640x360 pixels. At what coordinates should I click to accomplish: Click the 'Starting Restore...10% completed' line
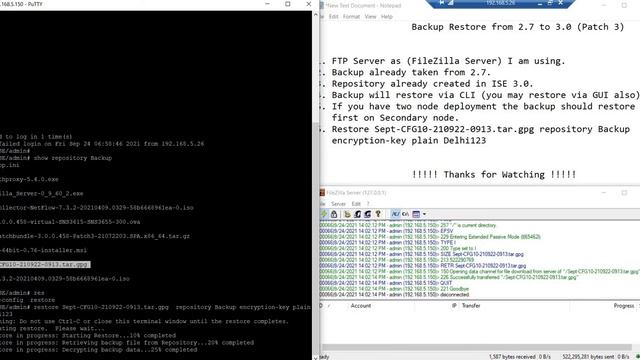tap(88, 336)
